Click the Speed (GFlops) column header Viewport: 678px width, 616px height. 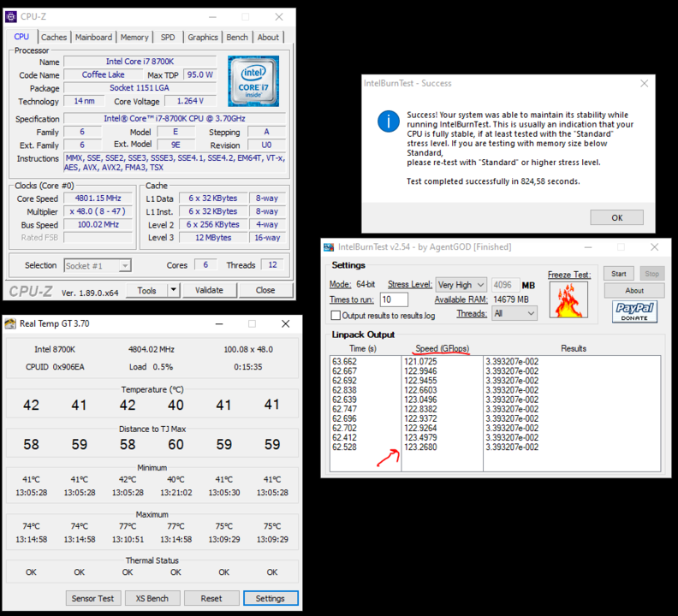[x=442, y=348]
